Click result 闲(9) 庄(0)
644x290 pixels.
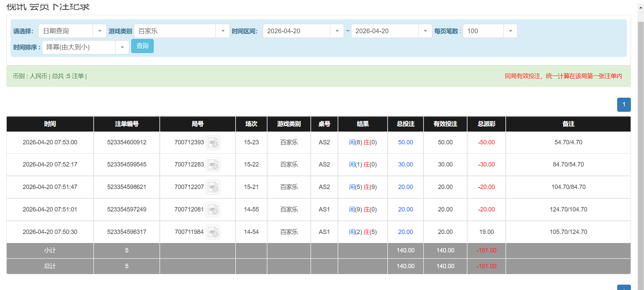[363, 209]
